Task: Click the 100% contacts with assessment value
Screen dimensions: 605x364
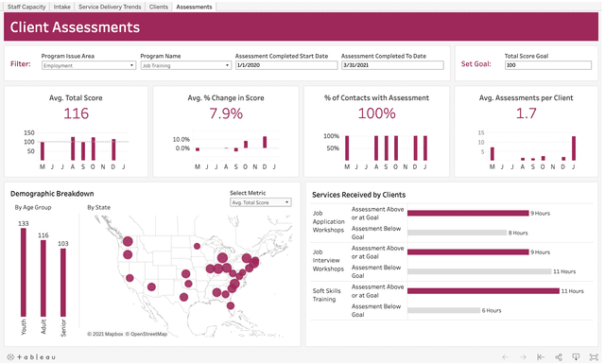Action: click(x=376, y=113)
